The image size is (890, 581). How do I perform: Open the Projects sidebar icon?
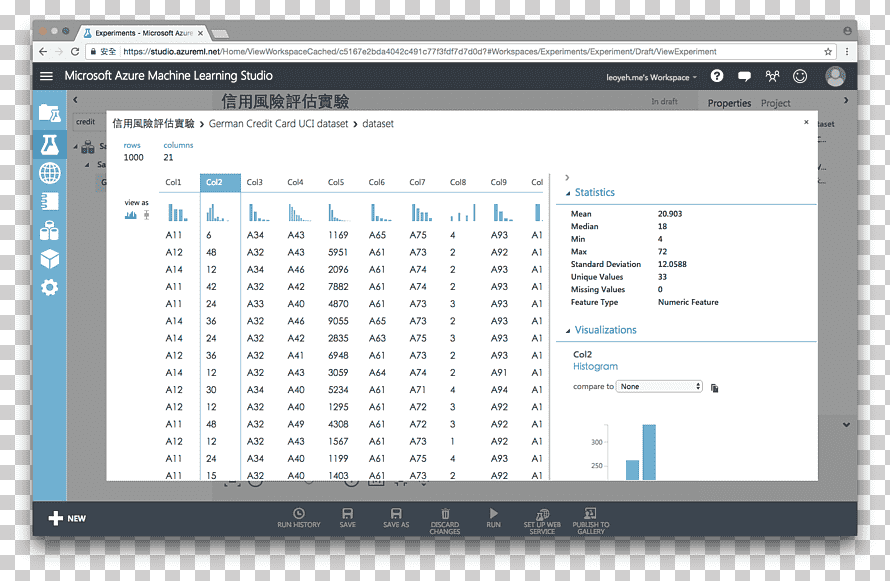tap(49, 113)
